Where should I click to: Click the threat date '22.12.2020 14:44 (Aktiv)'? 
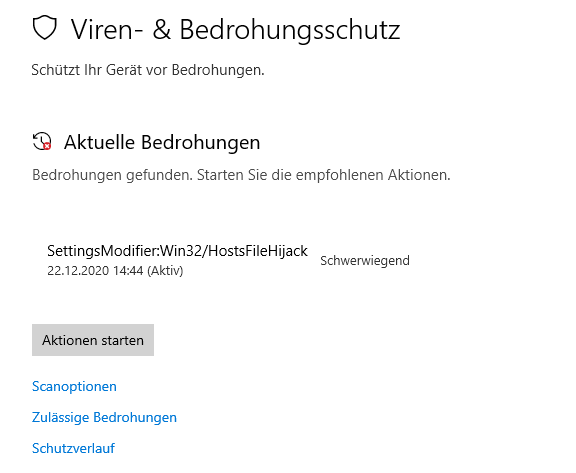[x=115, y=271]
